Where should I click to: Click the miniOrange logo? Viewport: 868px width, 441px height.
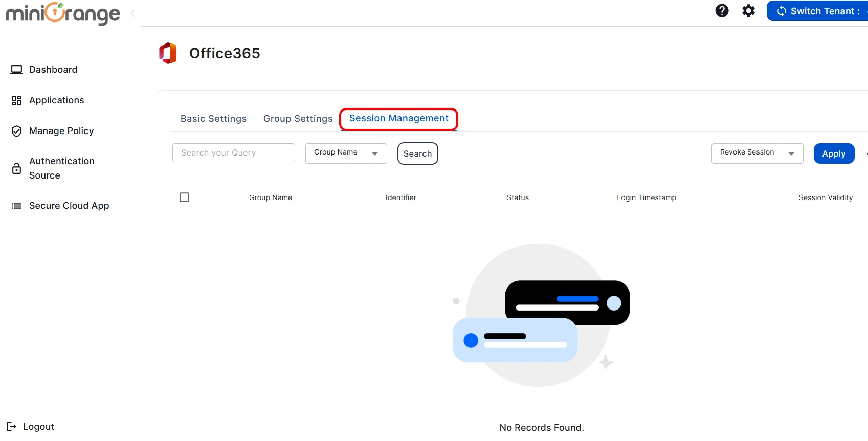coord(63,13)
